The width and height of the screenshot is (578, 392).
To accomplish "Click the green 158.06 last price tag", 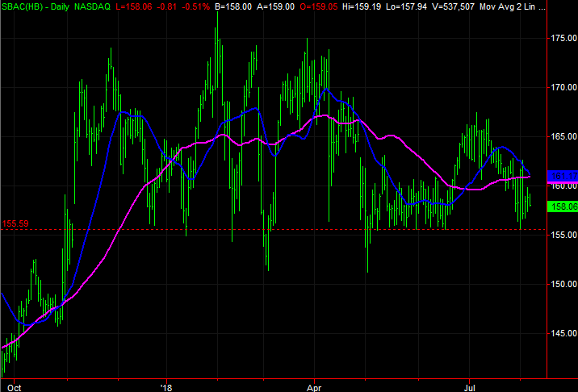I will [563, 206].
